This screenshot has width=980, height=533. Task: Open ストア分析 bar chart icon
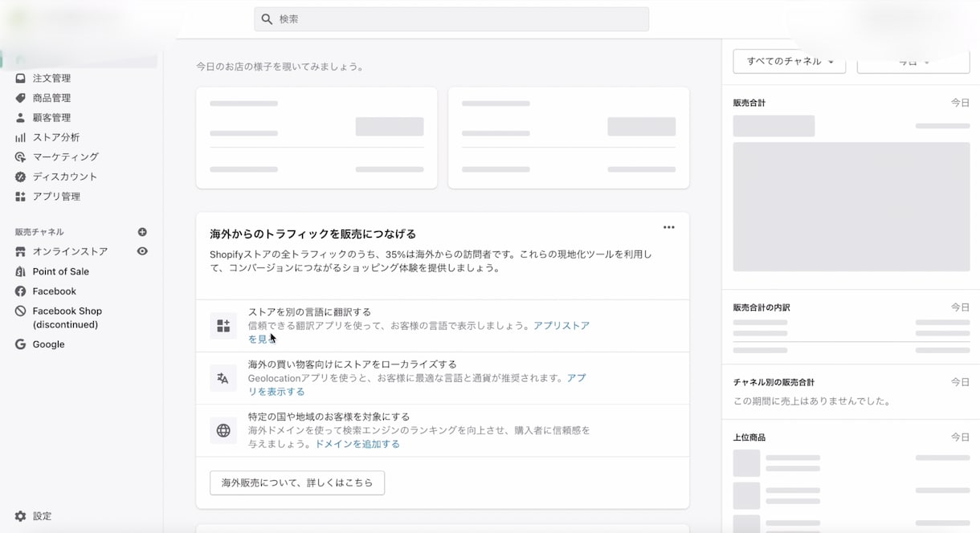[x=20, y=137]
